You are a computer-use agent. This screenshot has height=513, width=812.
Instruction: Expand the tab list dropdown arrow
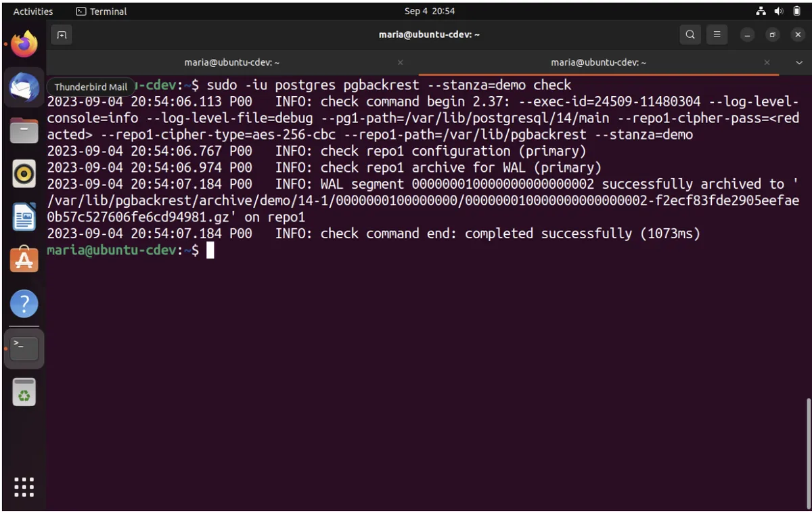click(x=799, y=62)
